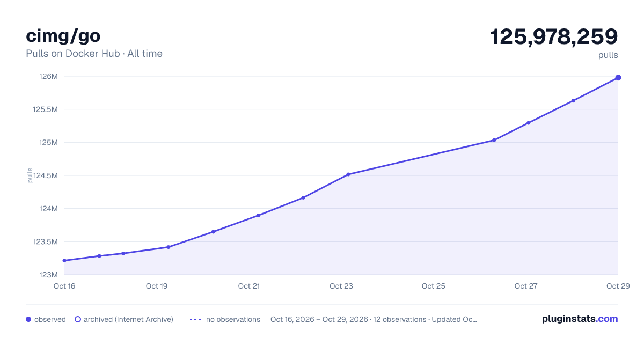Image resolution: width=644 pixels, height=338 pixels.
Task: Click the 'Pulls on Docker Hub · All time' subtitle
Action: click(94, 54)
